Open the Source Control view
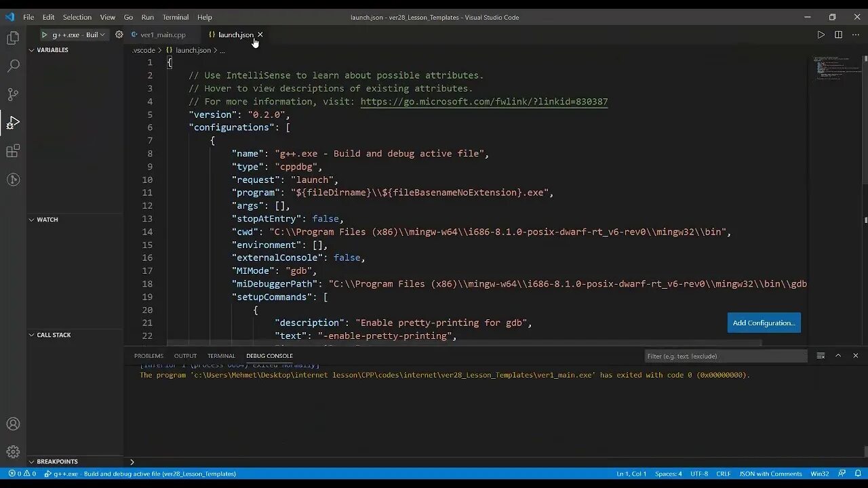868x488 pixels. pos(13,94)
